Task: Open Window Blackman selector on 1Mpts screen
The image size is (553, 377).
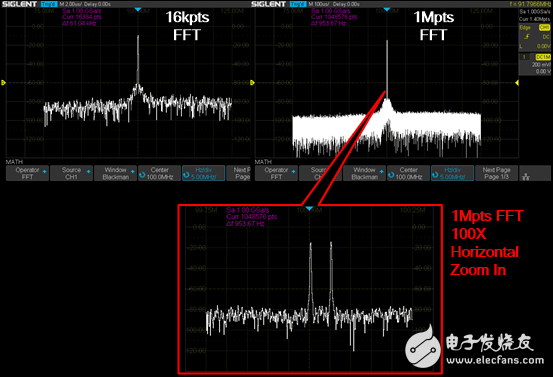Action: click(365, 173)
